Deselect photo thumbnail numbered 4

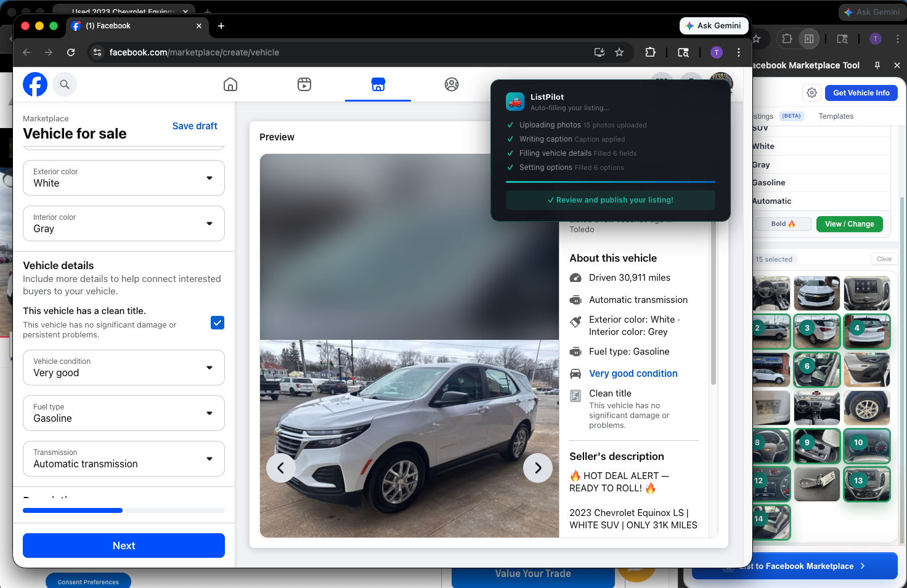(867, 331)
